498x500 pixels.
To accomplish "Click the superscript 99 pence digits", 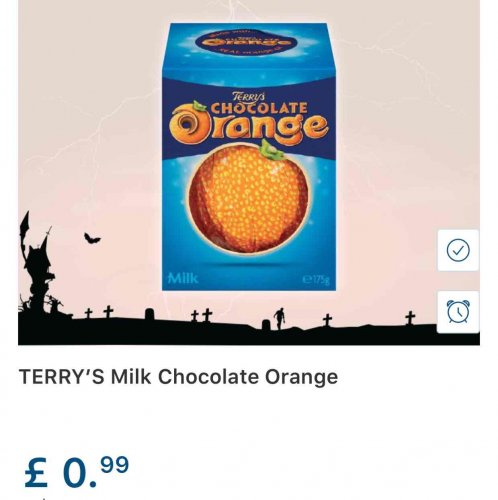I will (114, 465).
